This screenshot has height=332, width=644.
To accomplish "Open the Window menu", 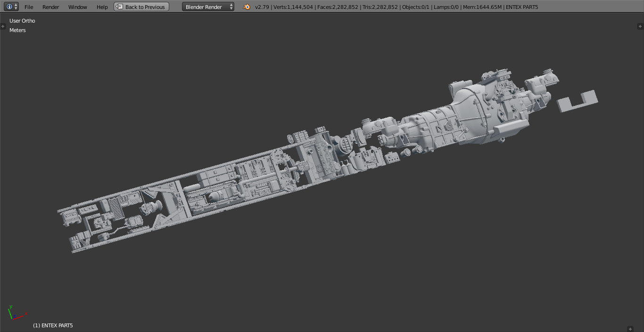I will click(78, 7).
